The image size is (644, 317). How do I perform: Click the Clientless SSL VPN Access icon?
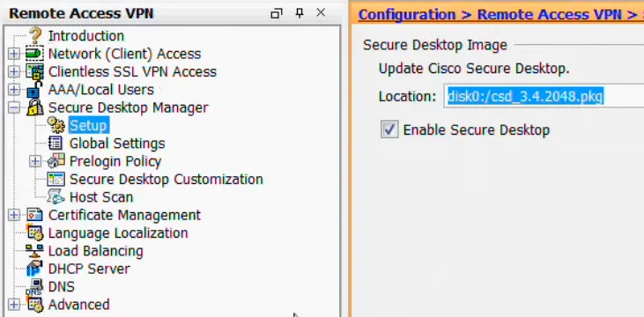point(34,72)
